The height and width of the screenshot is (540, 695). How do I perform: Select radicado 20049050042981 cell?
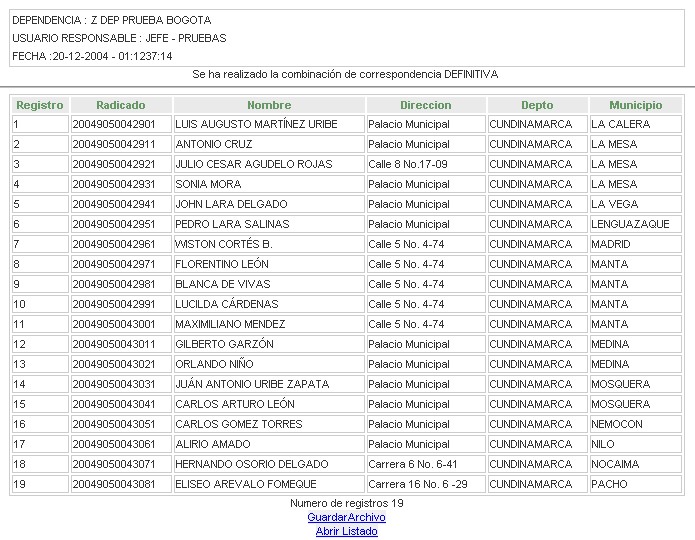point(121,284)
